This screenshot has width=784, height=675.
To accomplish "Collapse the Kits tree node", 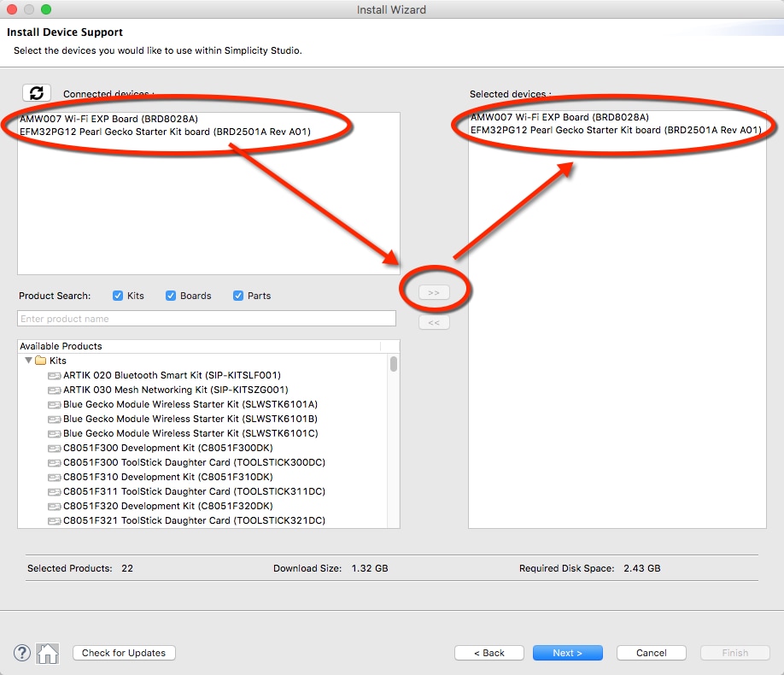I will click(x=28, y=361).
